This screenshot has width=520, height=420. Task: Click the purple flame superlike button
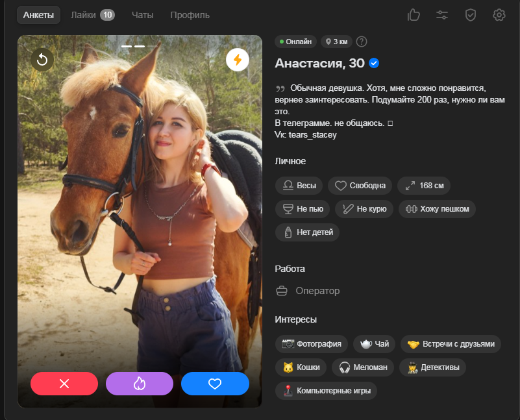pos(140,384)
